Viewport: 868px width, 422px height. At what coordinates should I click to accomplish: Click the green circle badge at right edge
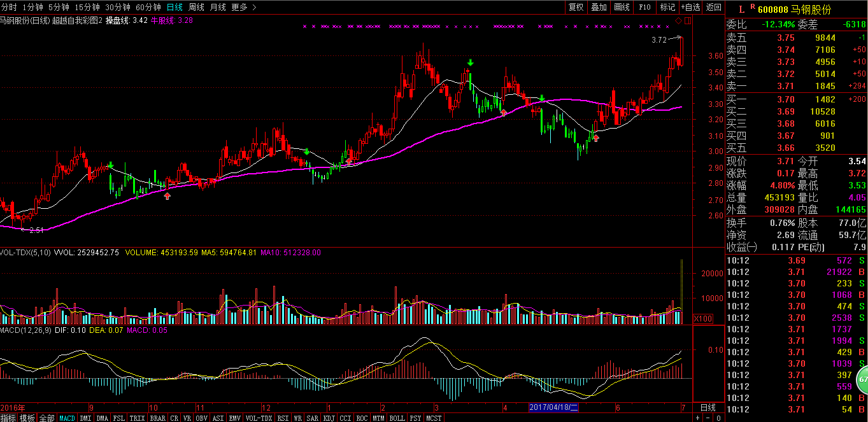point(863,380)
